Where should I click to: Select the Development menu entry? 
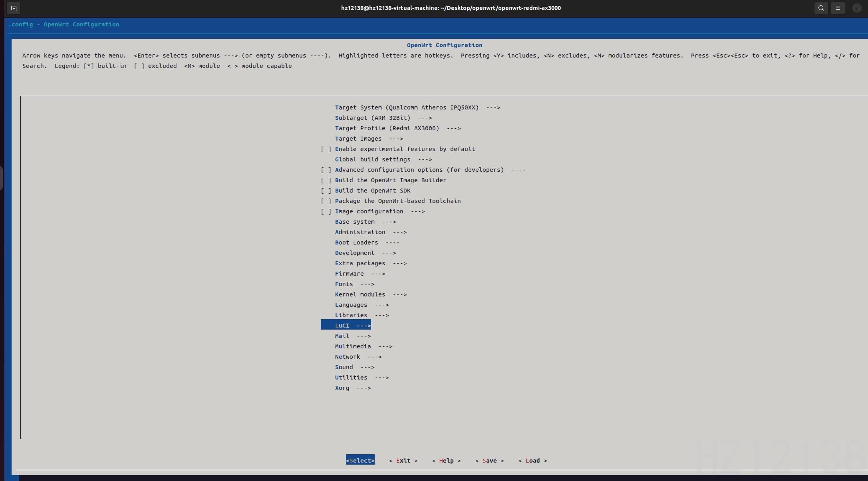(x=365, y=253)
